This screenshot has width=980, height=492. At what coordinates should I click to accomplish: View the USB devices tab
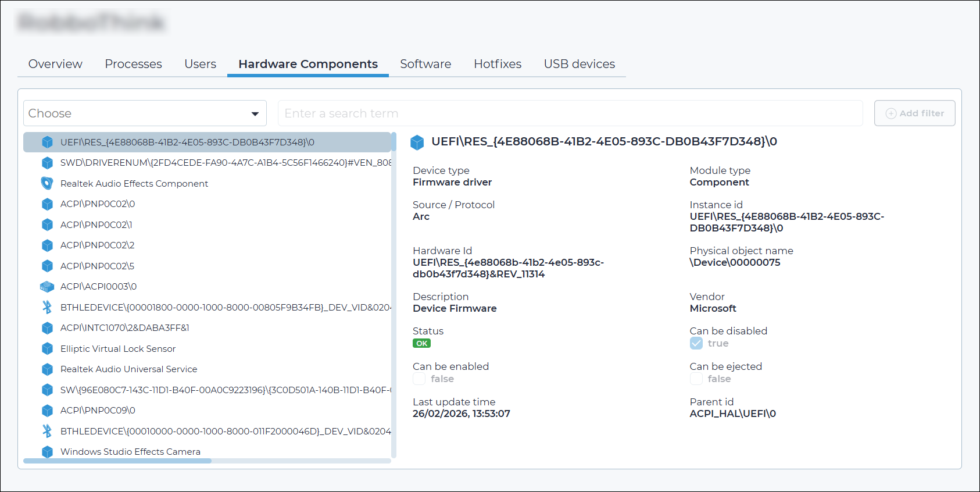pyautogui.click(x=580, y=64)
